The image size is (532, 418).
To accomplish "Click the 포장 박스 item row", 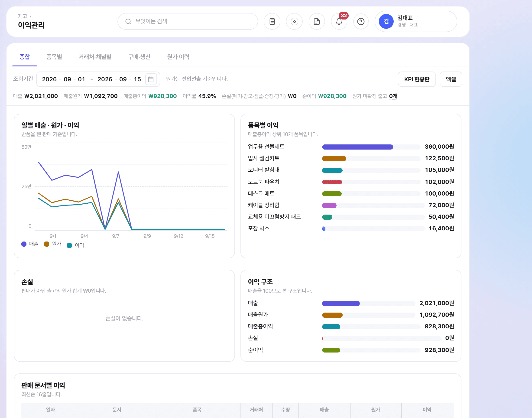I will click(x=351, y=228).
